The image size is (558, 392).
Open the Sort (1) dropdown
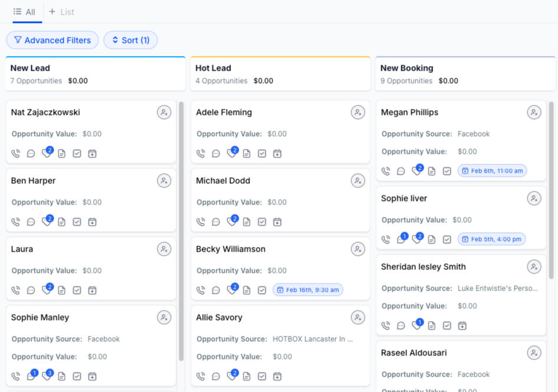pyautogui.click(x=130, y=40)
